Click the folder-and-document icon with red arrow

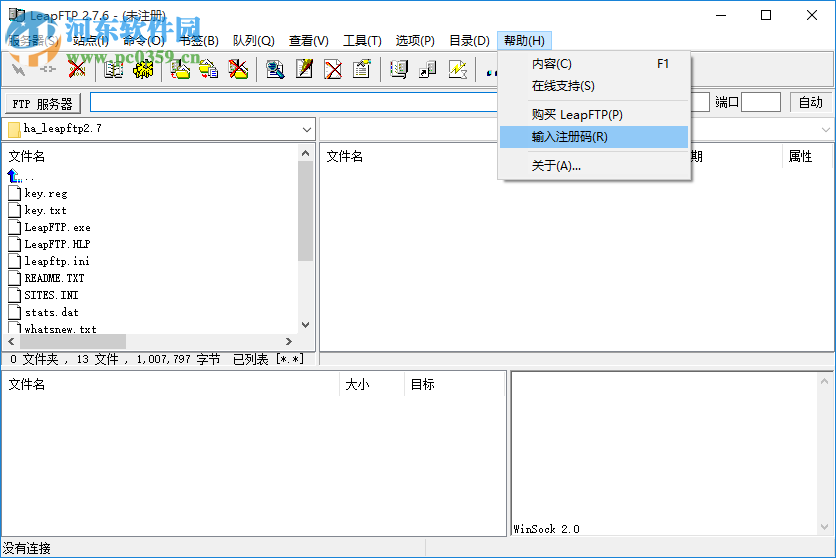coord(208,69)
